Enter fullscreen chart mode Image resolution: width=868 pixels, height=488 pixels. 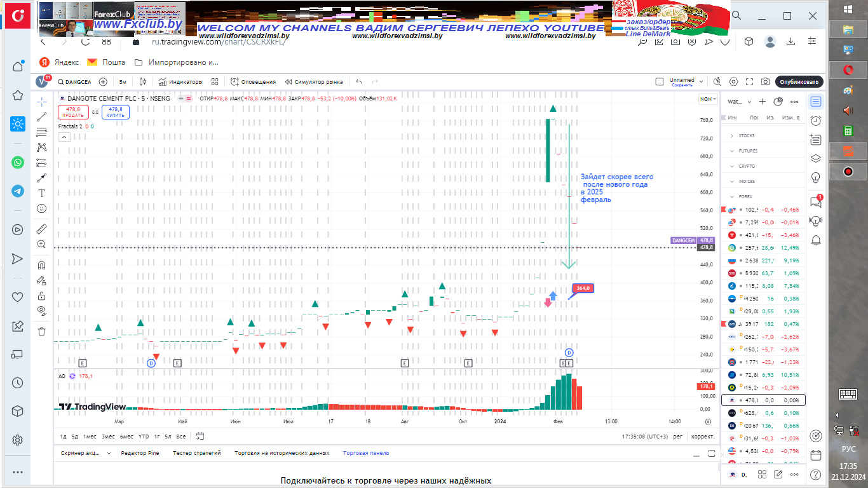[750, 82]
